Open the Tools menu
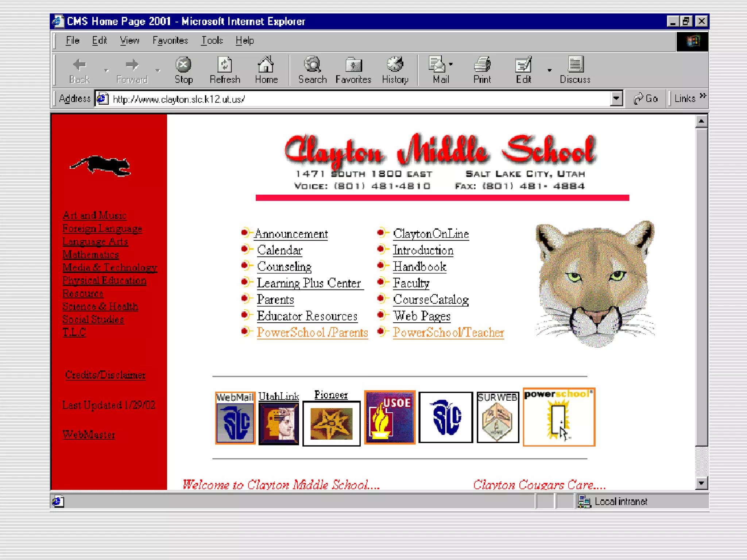 (x=212, y=40)
